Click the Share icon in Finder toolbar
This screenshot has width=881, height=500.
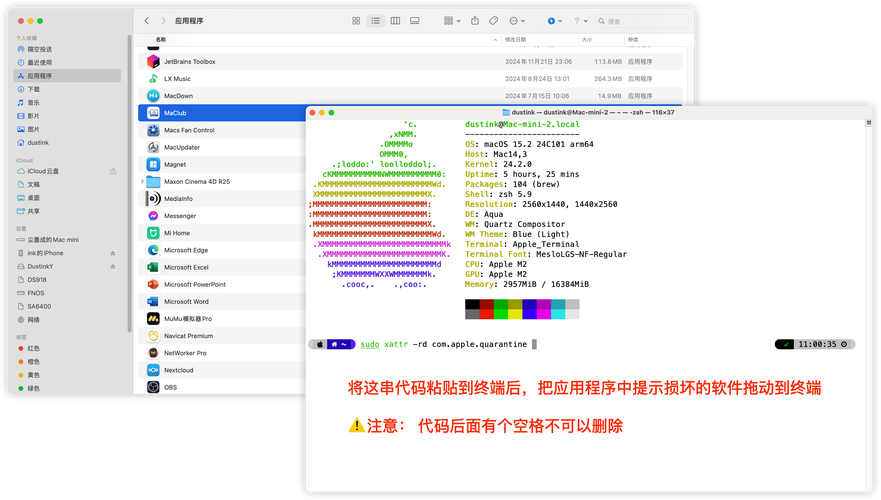(475, 20)
